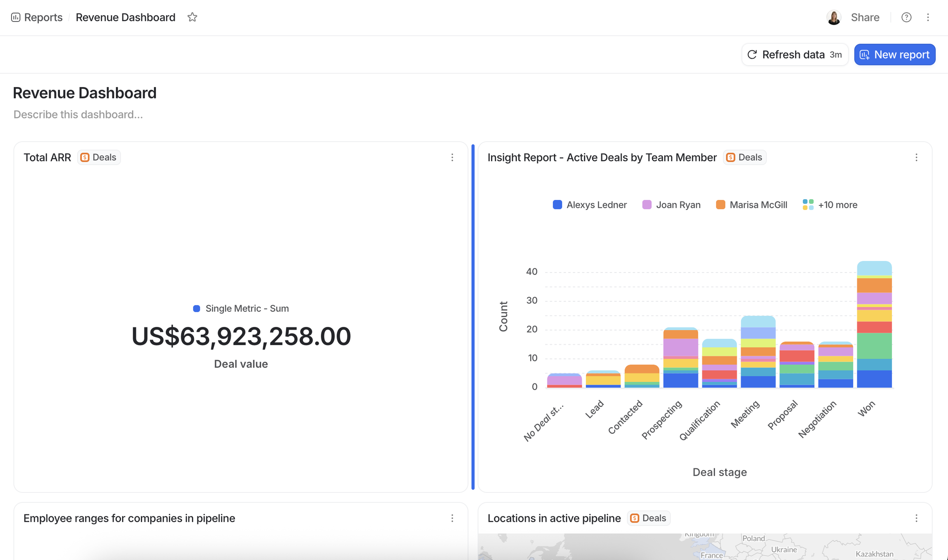Open Total ARR card options menu
This screenshot has height=560, width=948.
pos(452,157)
